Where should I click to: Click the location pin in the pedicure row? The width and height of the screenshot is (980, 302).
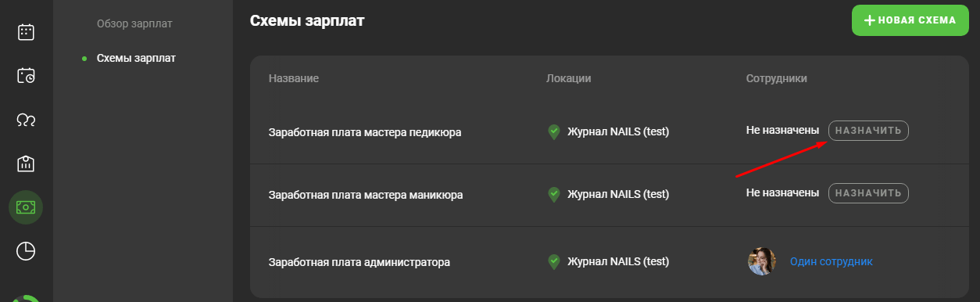tap(554, 132)
